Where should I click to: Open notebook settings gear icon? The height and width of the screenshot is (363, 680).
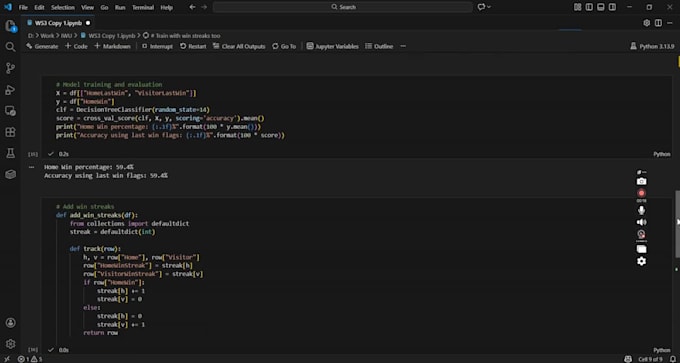(647, 23)
